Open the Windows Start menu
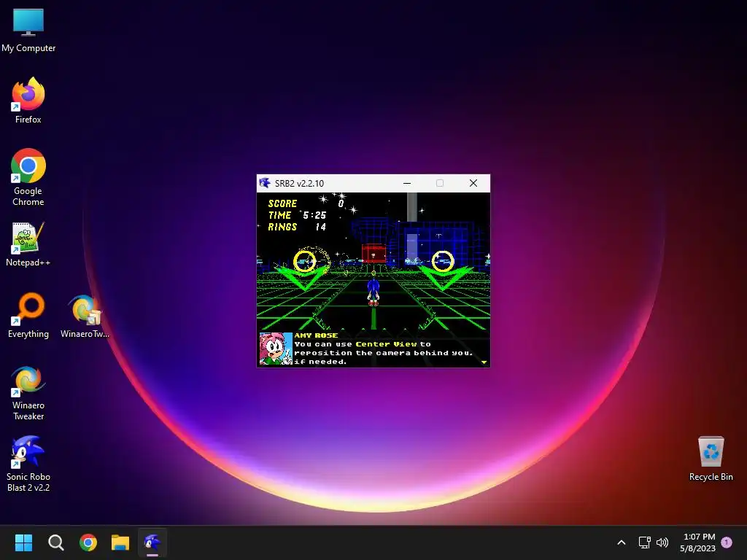The image size is (747, 560). (23, 542)
